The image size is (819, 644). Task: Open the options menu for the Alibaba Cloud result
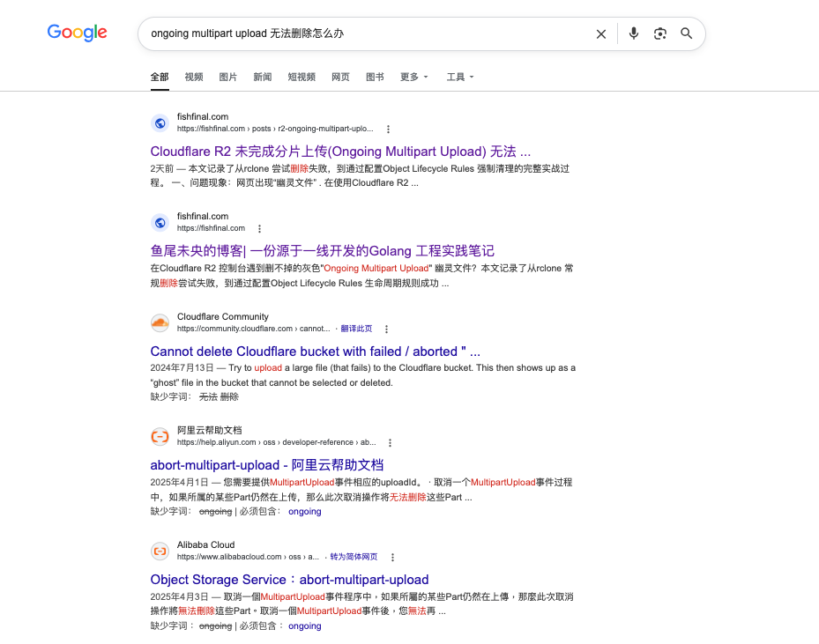(x=393, y=557)
